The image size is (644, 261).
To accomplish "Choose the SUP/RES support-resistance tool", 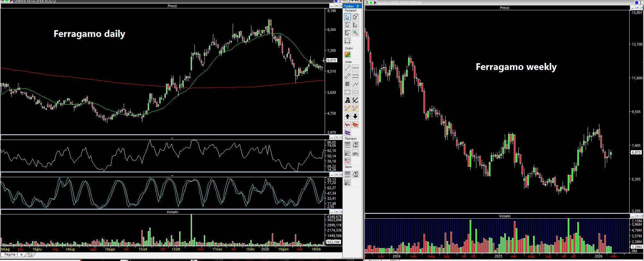I will tap(347, 84).
